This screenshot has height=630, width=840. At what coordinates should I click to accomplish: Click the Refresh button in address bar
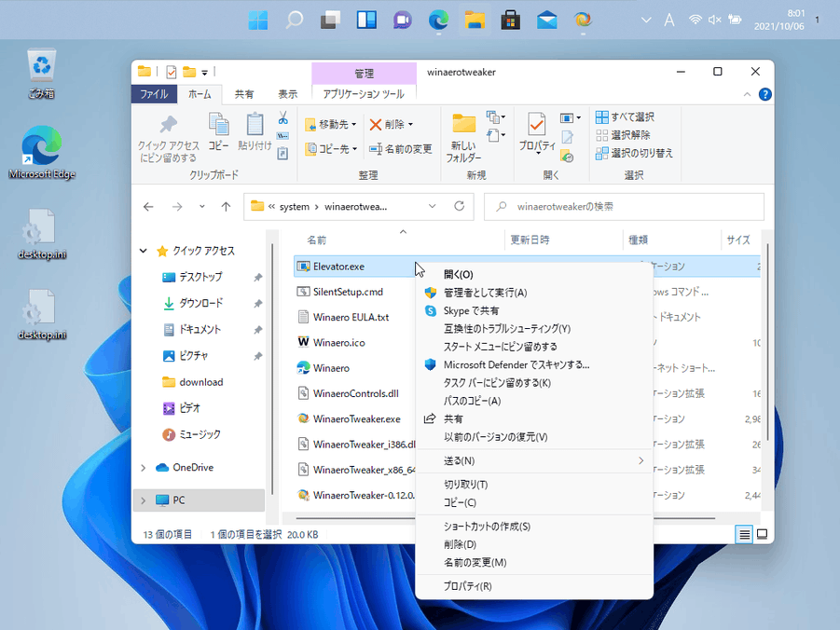(459, 206)
